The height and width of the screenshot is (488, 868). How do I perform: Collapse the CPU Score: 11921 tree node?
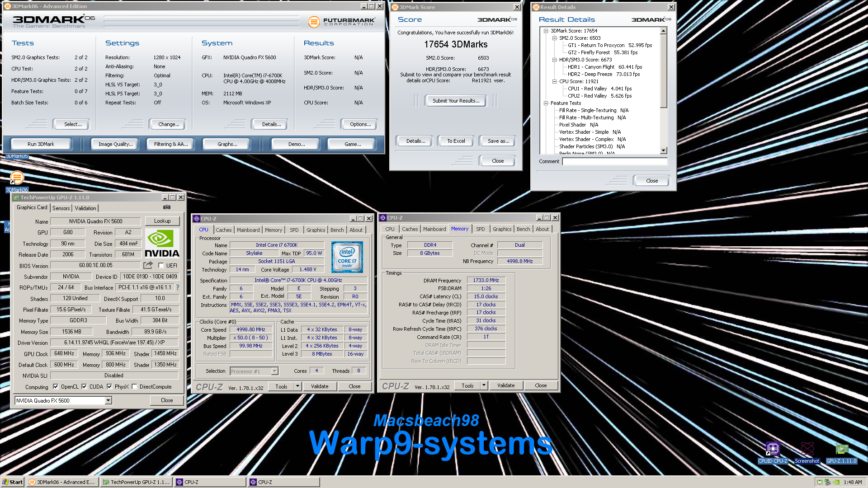click(x=555, y=82)
